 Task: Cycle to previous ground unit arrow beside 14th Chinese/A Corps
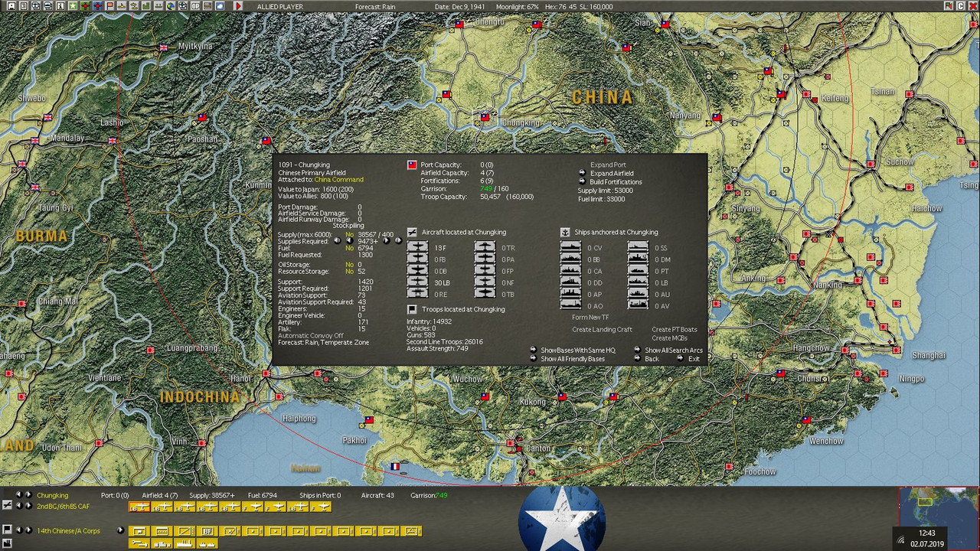[19, 530]
